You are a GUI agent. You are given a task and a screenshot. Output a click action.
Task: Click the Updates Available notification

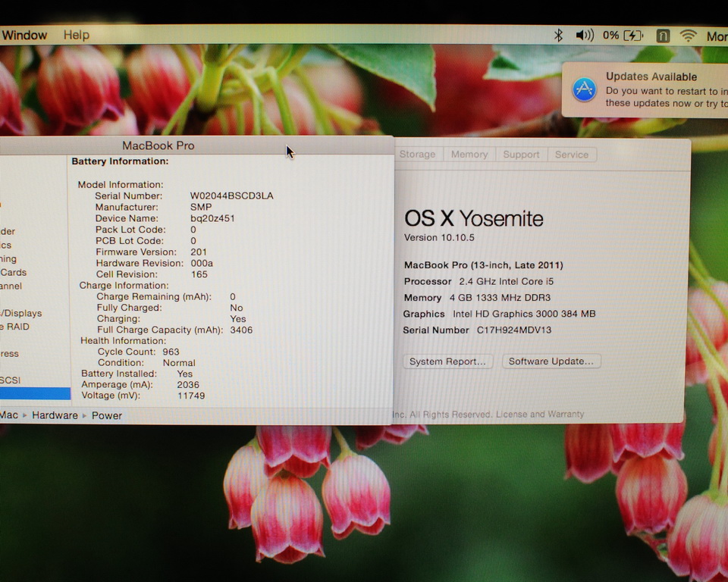(x=645, y=90)
